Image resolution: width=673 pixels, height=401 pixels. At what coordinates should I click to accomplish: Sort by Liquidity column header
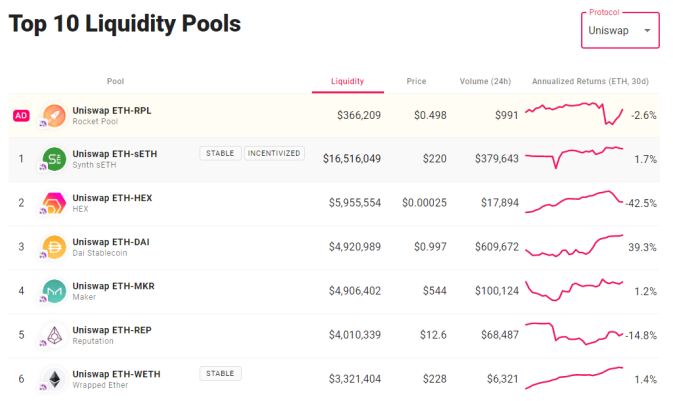click(347, 81)
